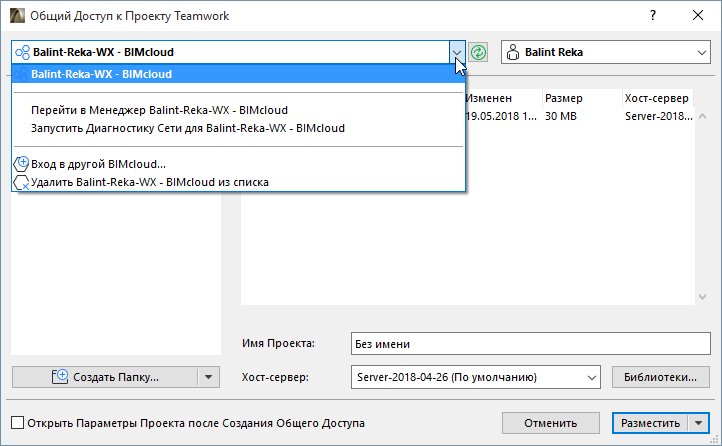Screen dimensions: 722x446
Task: Collapse the Balint-Reka-WX BIMcloud server dropdown arrow
Action: click(x=457, y=52)
